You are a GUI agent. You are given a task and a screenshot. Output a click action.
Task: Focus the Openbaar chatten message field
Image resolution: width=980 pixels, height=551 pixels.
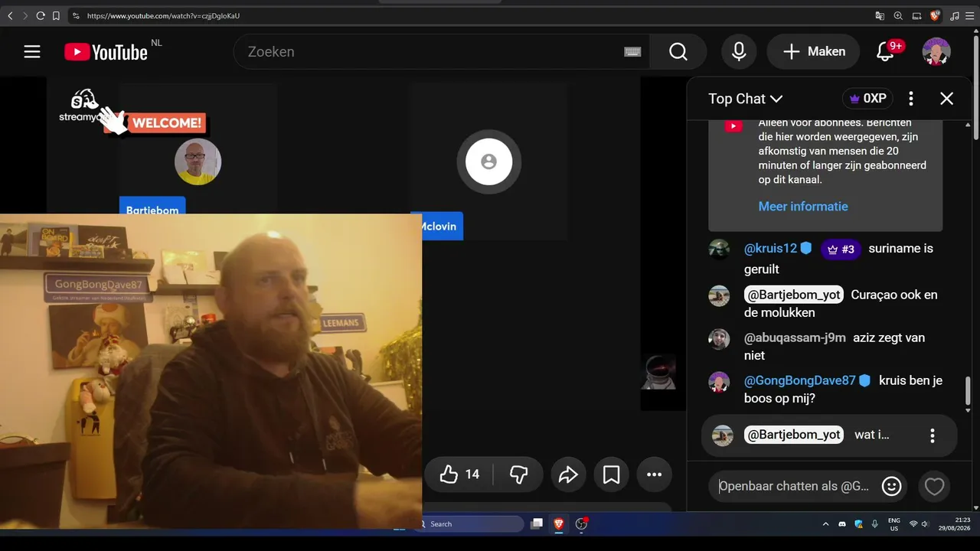[794, 486]
